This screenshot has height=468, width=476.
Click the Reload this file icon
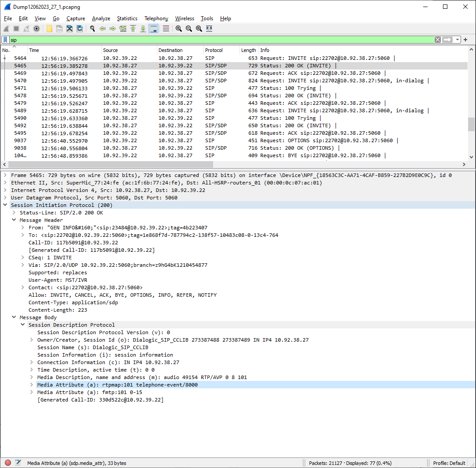[80, 29]
